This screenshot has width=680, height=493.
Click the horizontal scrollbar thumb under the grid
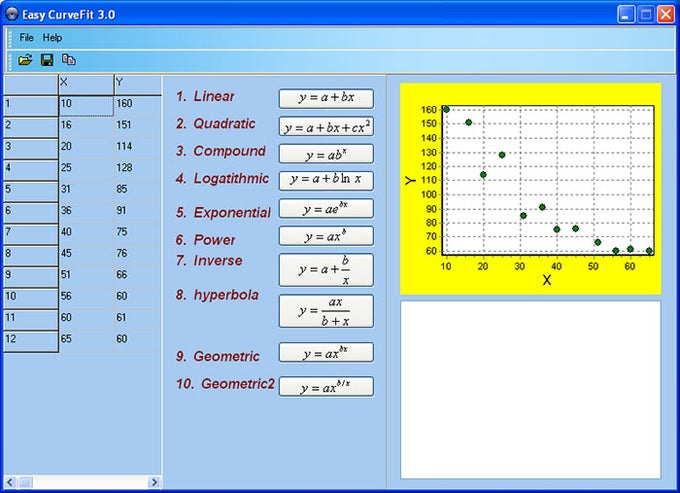26,482
